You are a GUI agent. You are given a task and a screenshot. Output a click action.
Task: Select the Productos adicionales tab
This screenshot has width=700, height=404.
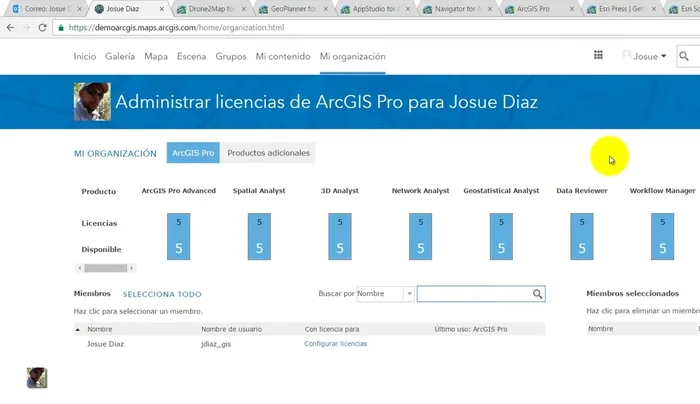coord(268,153)
